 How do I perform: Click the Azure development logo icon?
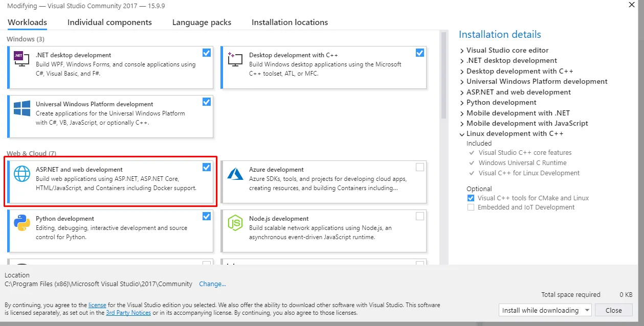pyautogui.click(x=235, y=174)
